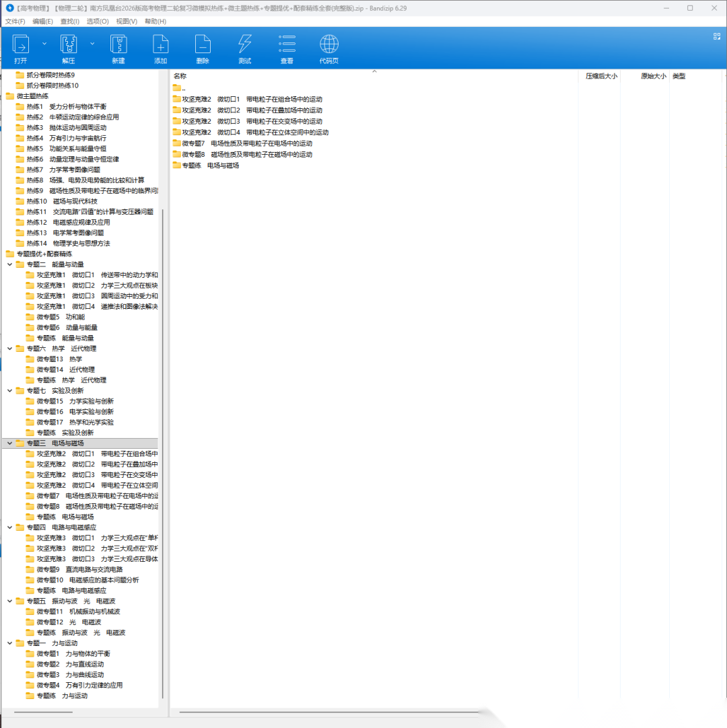727x728 pixels.
Task: Click the 删除 (Delete) toolbar icon
Action: point(203,45)
